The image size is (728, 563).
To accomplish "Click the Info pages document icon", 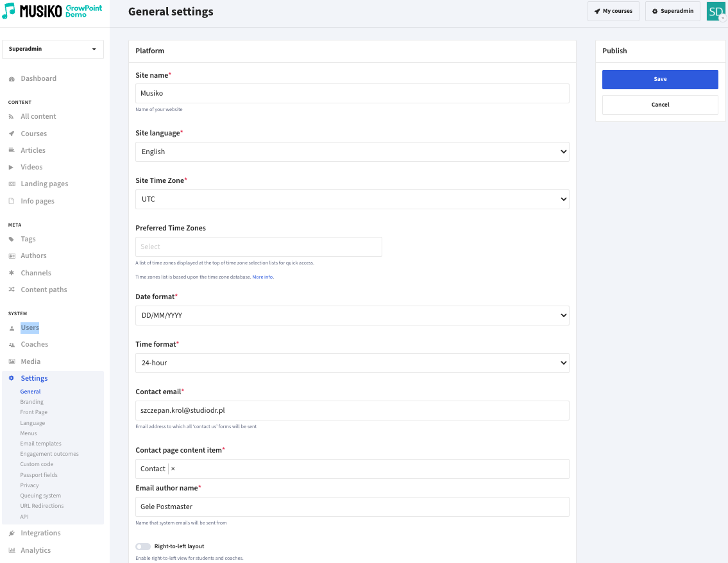I will point(12,201).
